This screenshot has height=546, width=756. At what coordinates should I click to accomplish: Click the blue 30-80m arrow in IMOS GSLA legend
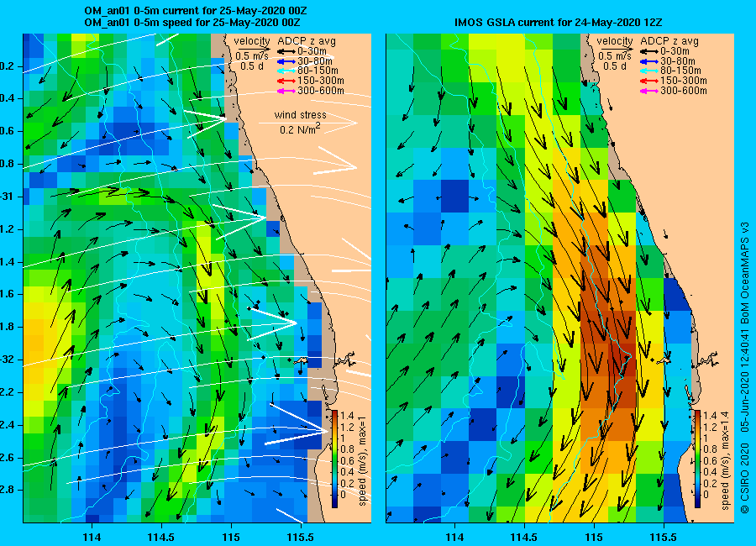[x=649, y=61]
